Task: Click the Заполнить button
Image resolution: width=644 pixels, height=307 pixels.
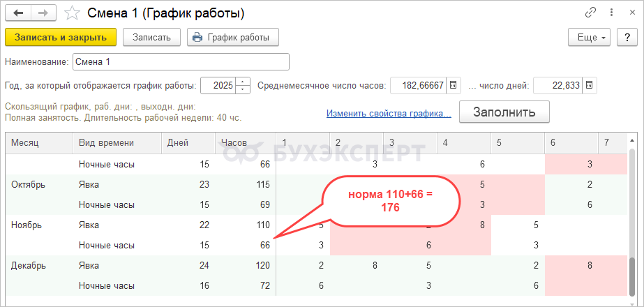Action: pyautogui.click(x=504, y=112)
